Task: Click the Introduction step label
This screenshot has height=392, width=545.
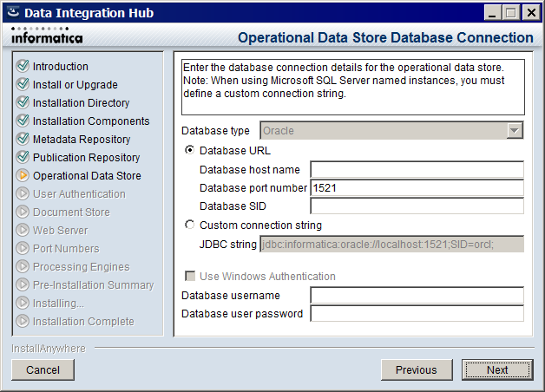Action: pyautogui.click(x=61, y=66)
